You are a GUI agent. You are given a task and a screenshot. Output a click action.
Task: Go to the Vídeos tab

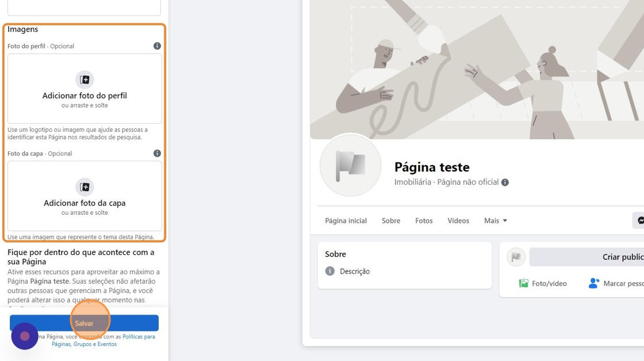[458, 221]
